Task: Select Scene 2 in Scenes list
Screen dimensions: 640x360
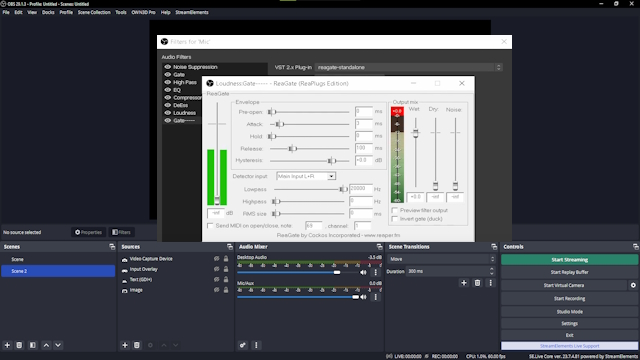Action: [58, 271]
